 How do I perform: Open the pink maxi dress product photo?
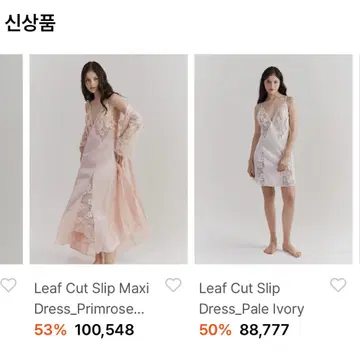tap(109, 159)
